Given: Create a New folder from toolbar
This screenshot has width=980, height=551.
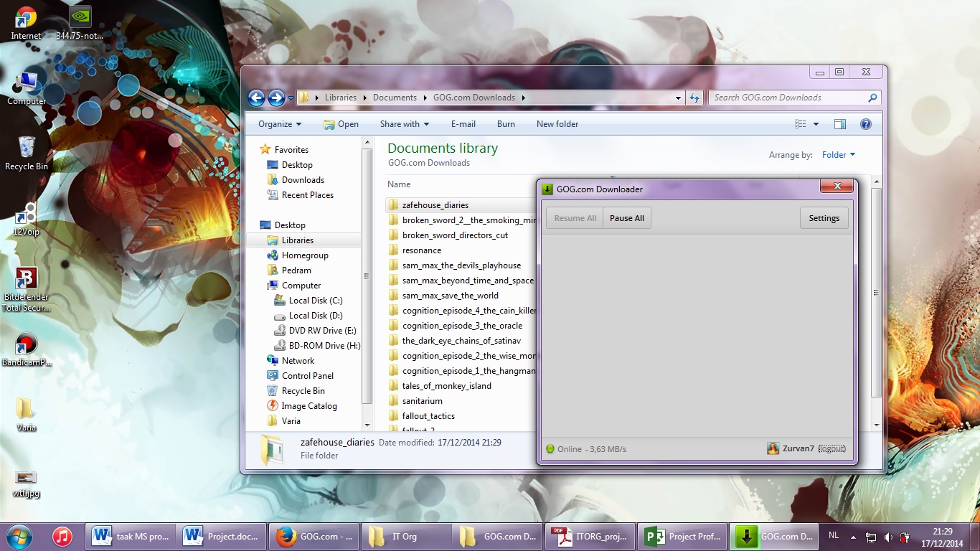Looking at the screenshot, I should (557, 124).
